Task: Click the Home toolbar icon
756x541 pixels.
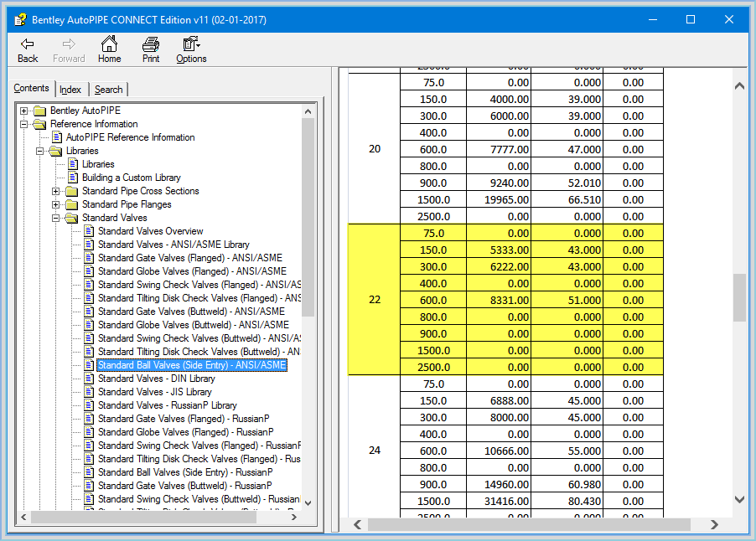Action: pyautogui.click(x=109, y=44)
